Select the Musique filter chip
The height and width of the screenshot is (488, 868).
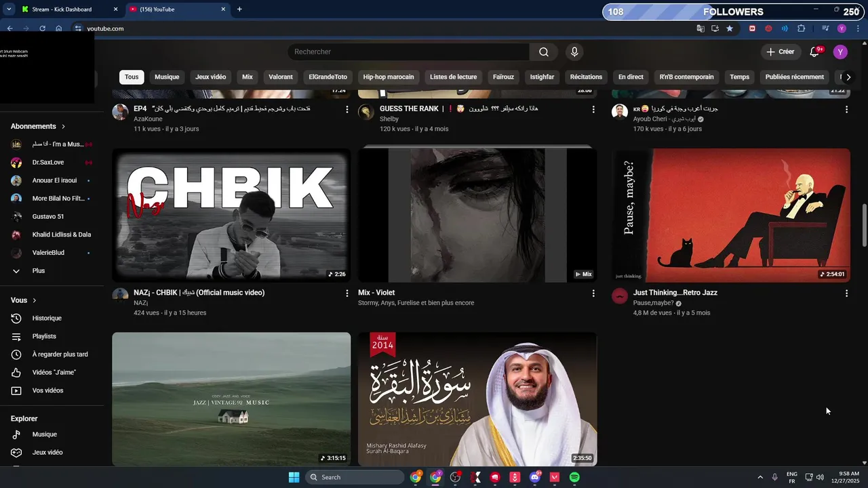point(167,77)
